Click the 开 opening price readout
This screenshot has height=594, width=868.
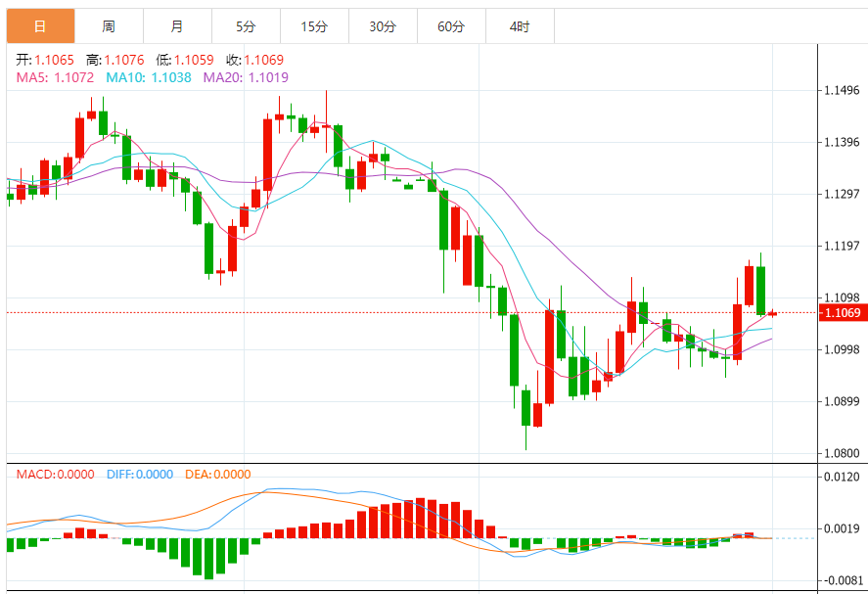pos(40,60)
